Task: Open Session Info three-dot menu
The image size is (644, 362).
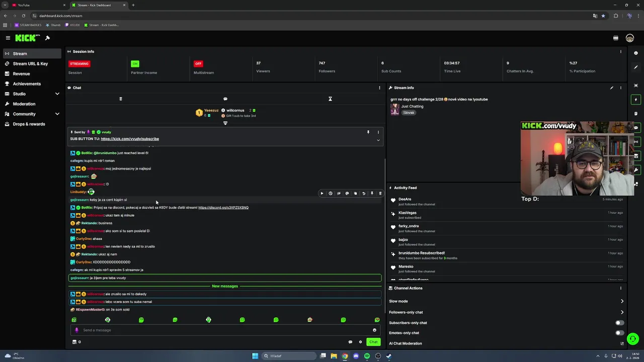Action: (x=621, y=51)
